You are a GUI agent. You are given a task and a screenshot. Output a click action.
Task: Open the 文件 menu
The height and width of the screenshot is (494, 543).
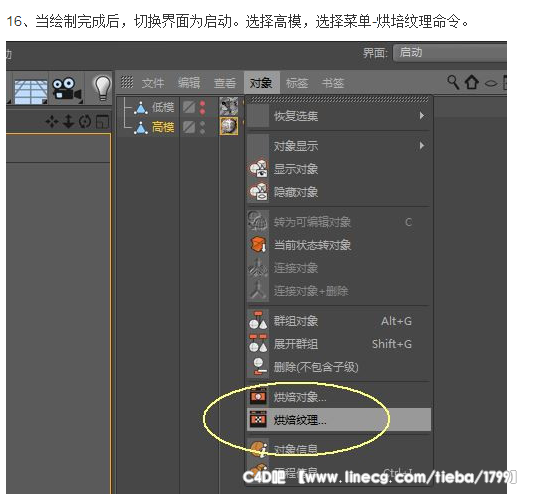tap(153, 83)
